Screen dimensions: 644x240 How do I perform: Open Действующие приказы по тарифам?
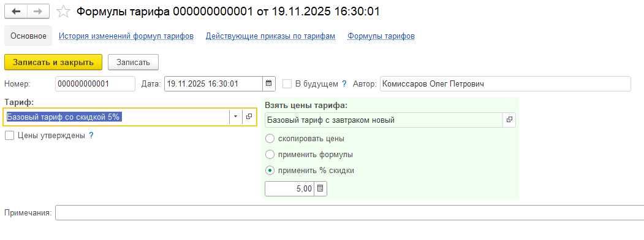click(271, 36)
